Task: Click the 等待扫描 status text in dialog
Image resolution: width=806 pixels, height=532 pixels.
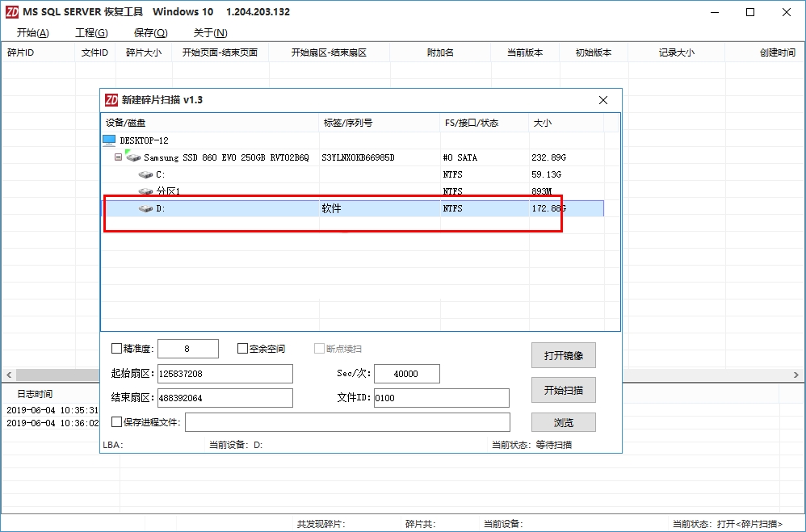Action: point(553,445)
